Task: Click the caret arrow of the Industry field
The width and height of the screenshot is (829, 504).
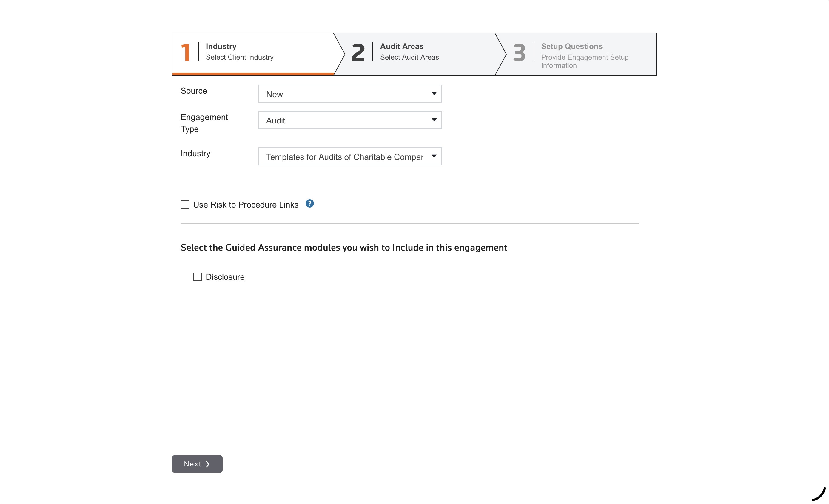Action: 434,156
